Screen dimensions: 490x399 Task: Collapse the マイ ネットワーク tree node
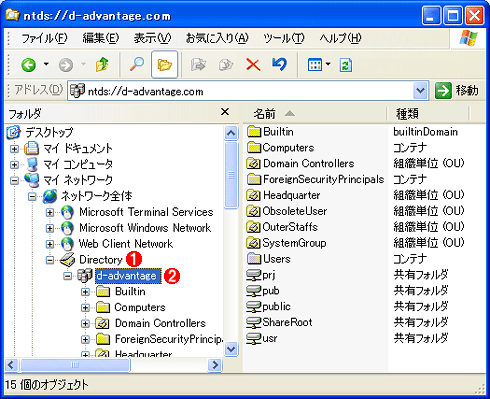click(x=14, y=181)
